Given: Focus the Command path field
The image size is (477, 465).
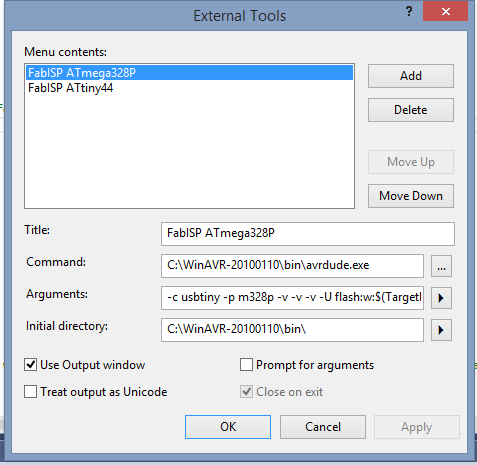Looking at the screenshot, I should pyautogui.click(x=292, y=266).
